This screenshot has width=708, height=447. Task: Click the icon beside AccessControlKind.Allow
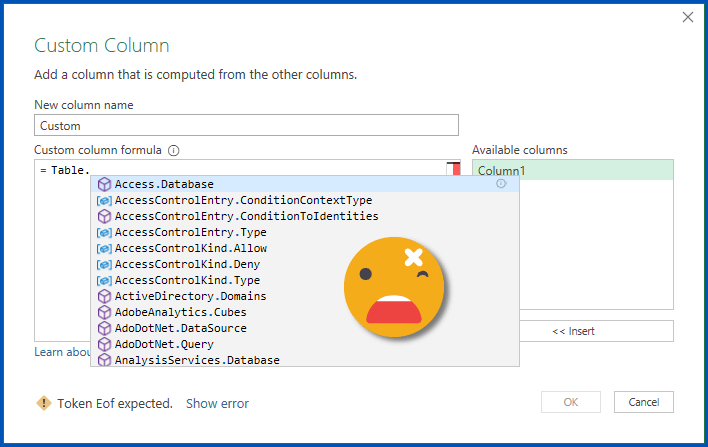(104, 248)
